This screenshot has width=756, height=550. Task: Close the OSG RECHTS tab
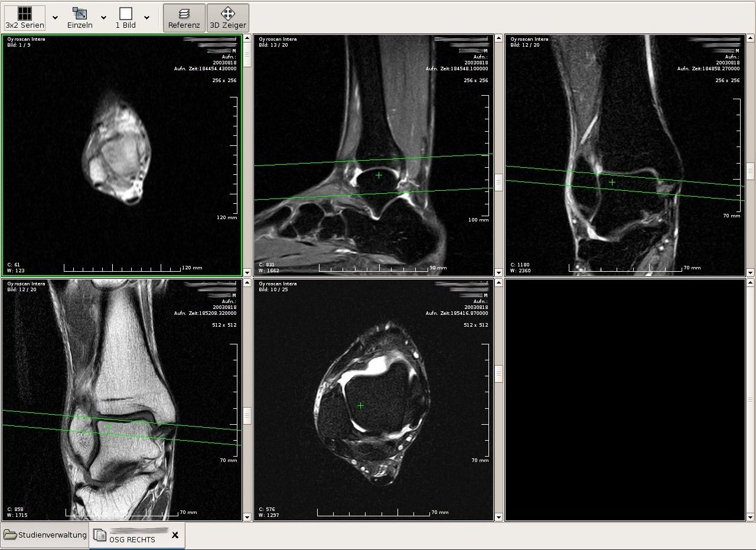point(175,535)
